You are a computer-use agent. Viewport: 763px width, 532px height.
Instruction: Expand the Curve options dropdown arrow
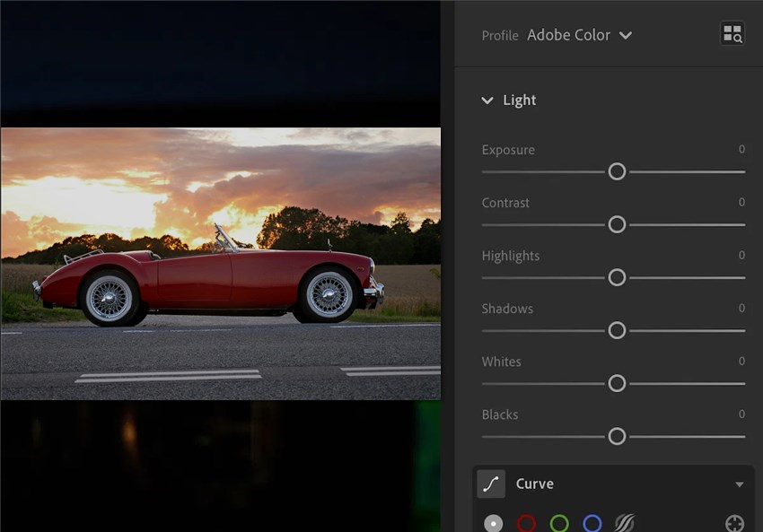[x=739, y=484]
